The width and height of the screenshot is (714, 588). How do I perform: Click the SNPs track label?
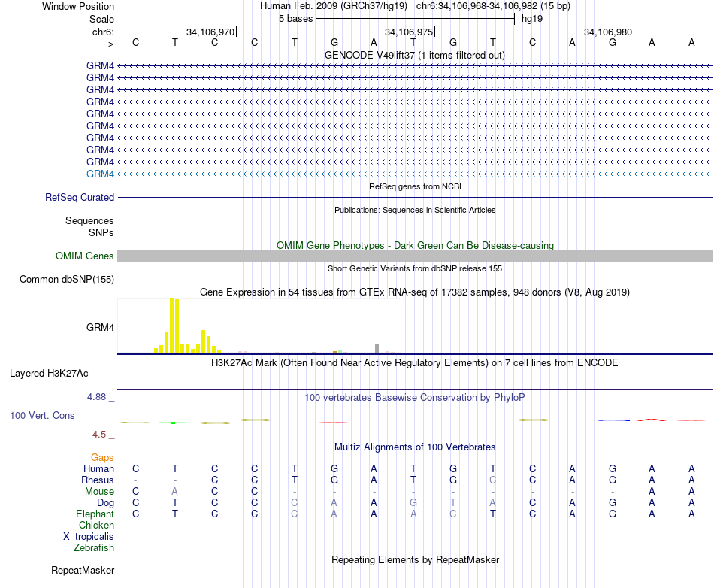(x=101, y=233)
